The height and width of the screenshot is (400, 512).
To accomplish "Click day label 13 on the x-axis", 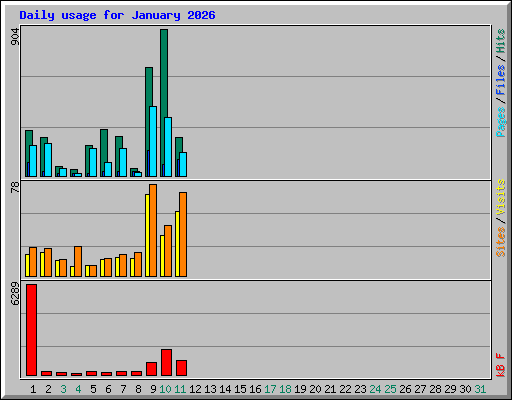I will pyautogui.click(x=210, y=389).
